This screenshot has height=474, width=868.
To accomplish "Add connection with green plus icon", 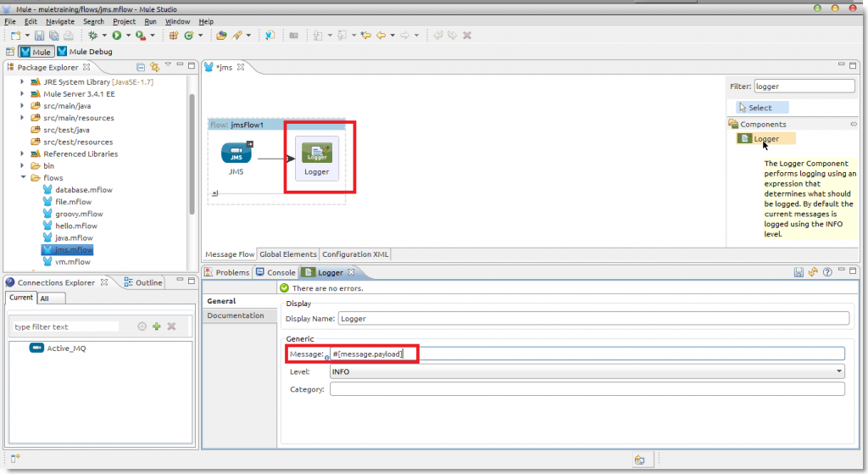I will point(157,326).
